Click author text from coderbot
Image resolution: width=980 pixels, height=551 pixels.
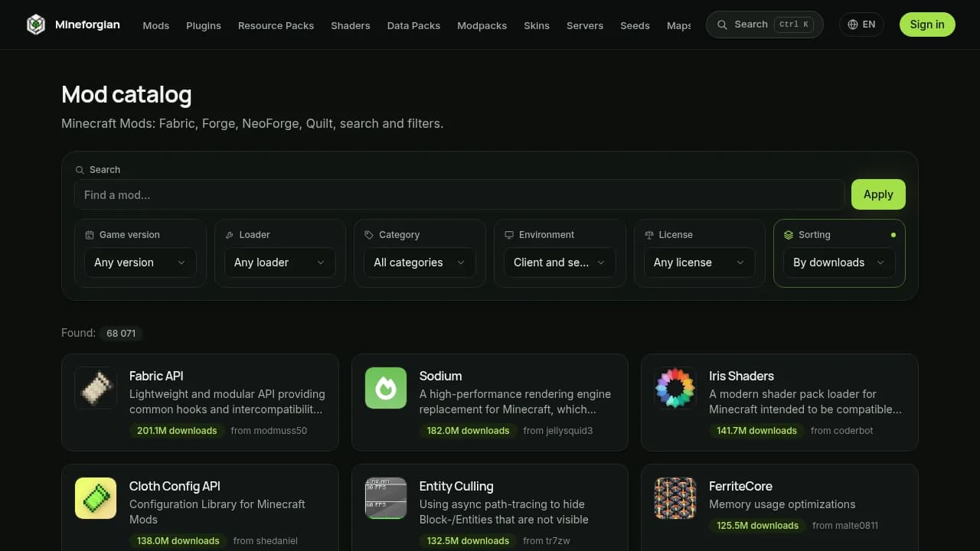click(842, 431)
